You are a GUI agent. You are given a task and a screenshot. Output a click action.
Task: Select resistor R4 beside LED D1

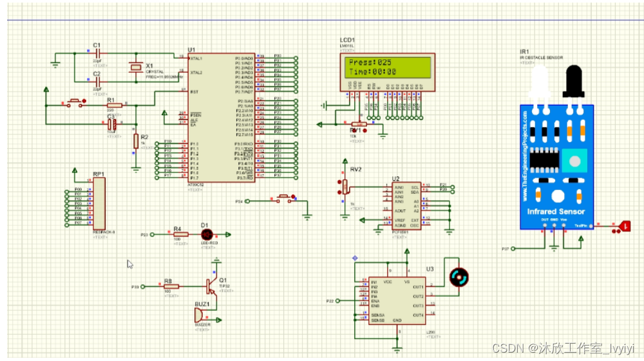[180, 234]
